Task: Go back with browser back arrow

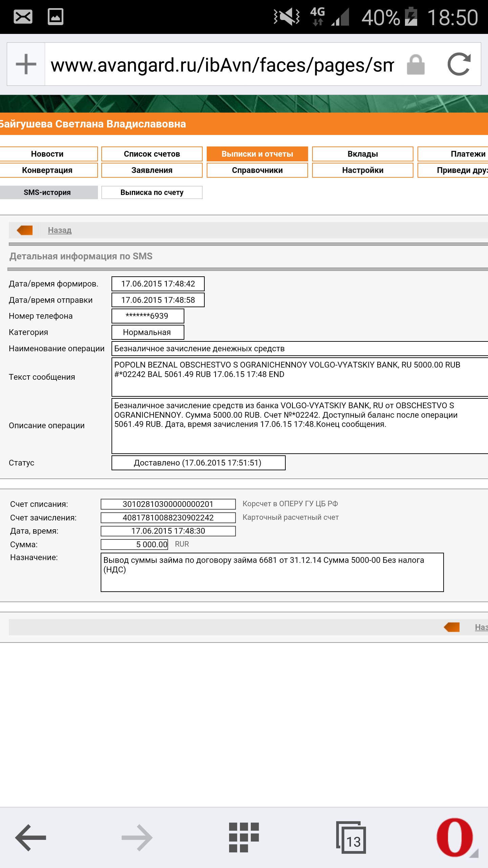Action: pyautogui.click(x=30, y=838)
